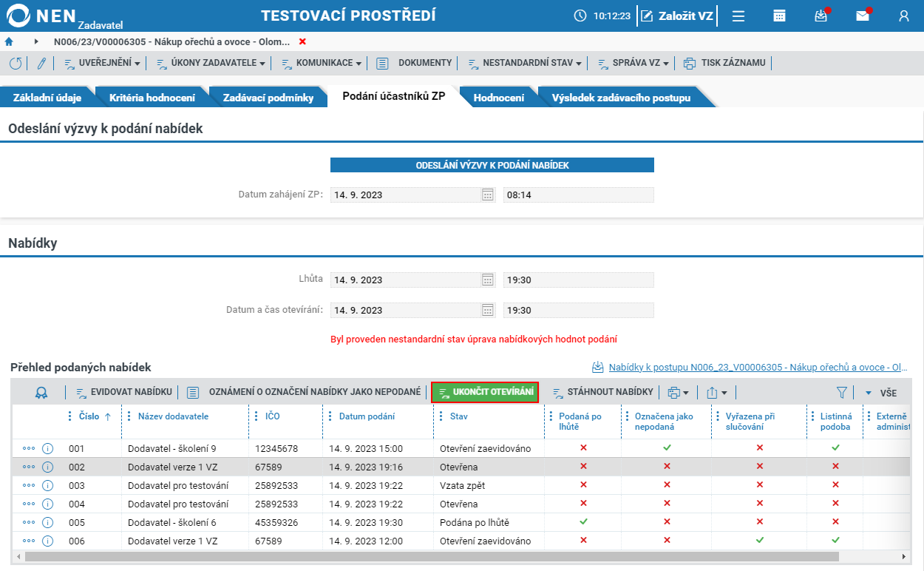
Task: Click the filter funnel icon
Action: pyautogui.click(x=841, y=392)
